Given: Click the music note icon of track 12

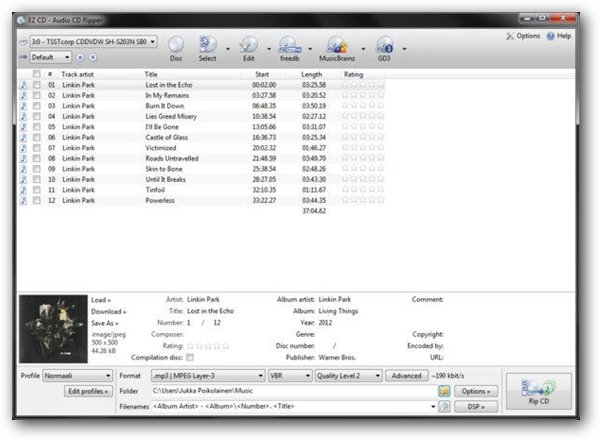Looking at the screenshot, I should click(x=23, y=200).
